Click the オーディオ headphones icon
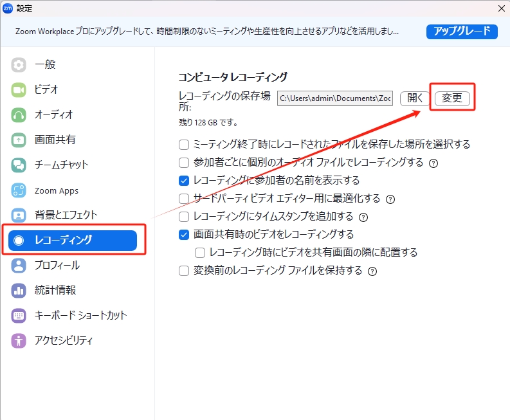510x420 pixels. point(19,115)
